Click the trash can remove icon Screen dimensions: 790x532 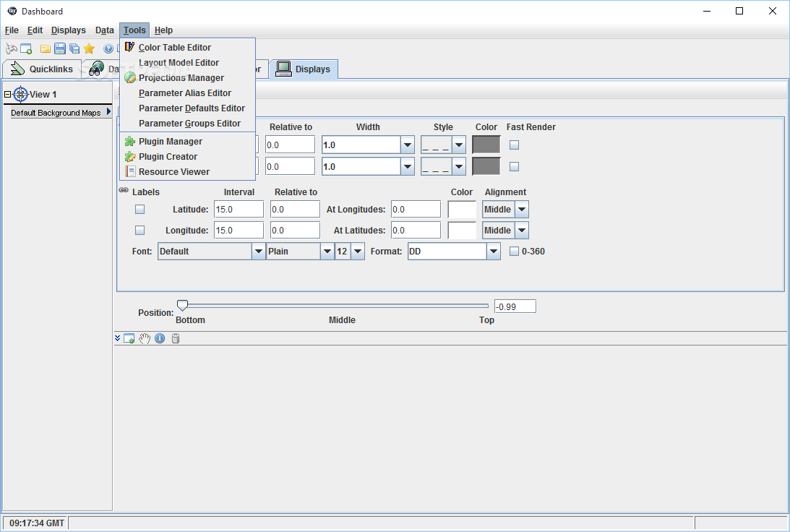click(x=176, y=338)
